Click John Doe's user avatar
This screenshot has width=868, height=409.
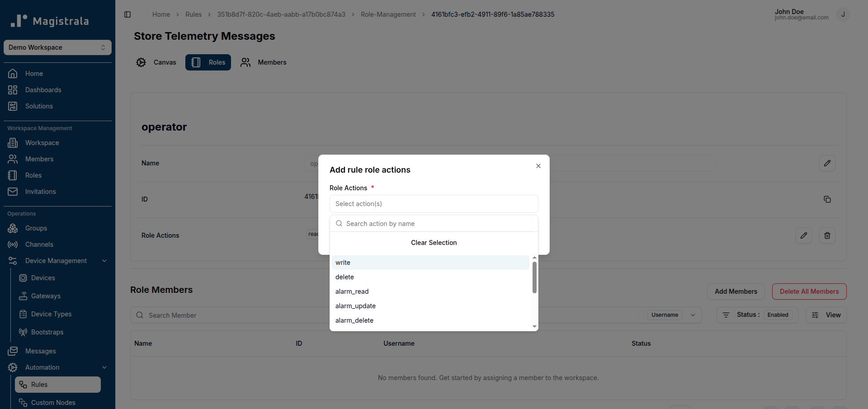[x=843, y=14]
